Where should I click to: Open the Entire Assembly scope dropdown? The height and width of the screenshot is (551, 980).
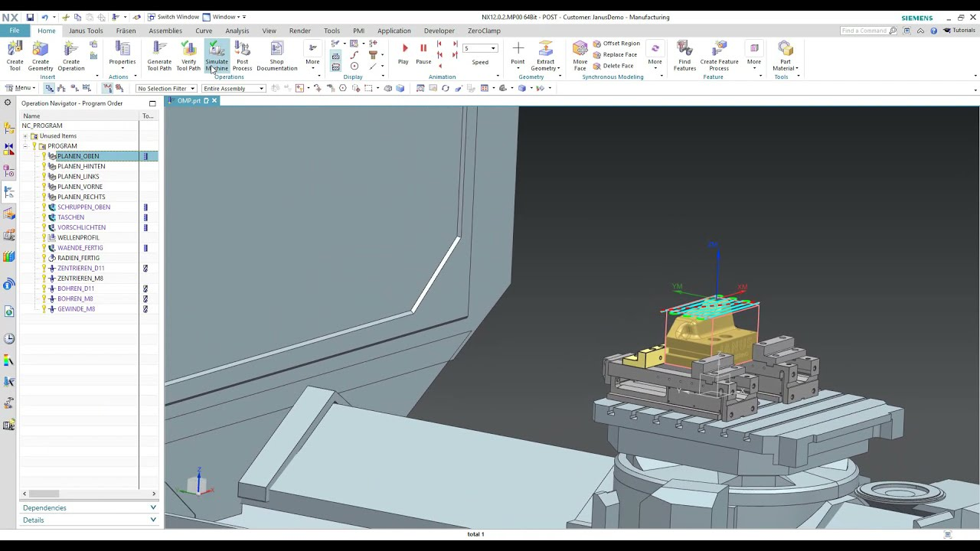(234, 88)
